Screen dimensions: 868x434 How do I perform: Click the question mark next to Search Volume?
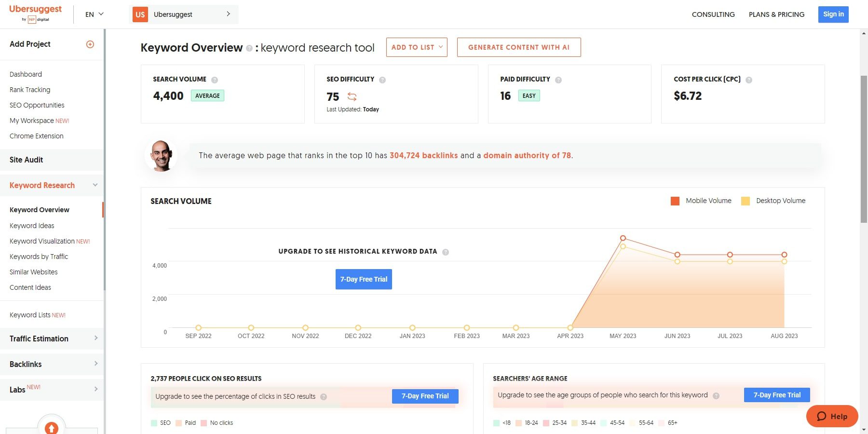[x=215, y=79]
